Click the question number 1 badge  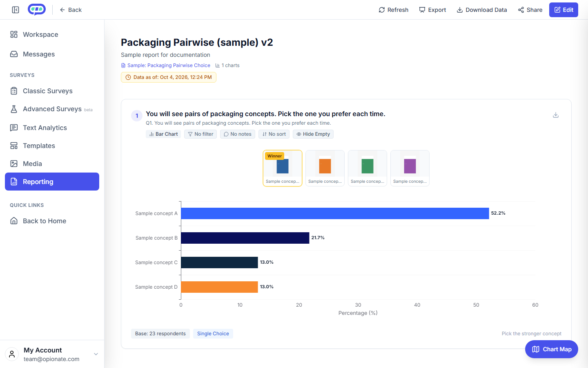[x=137, y=116]
